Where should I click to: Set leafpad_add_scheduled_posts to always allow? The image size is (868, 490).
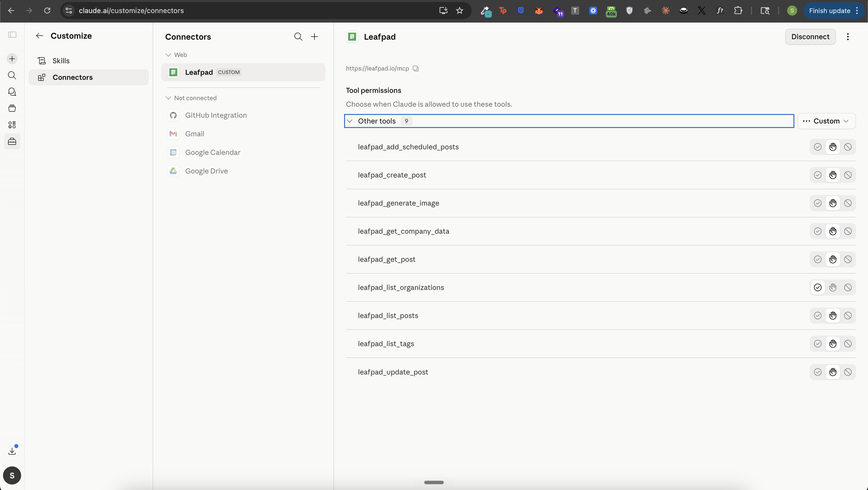[x=818, y=147]
